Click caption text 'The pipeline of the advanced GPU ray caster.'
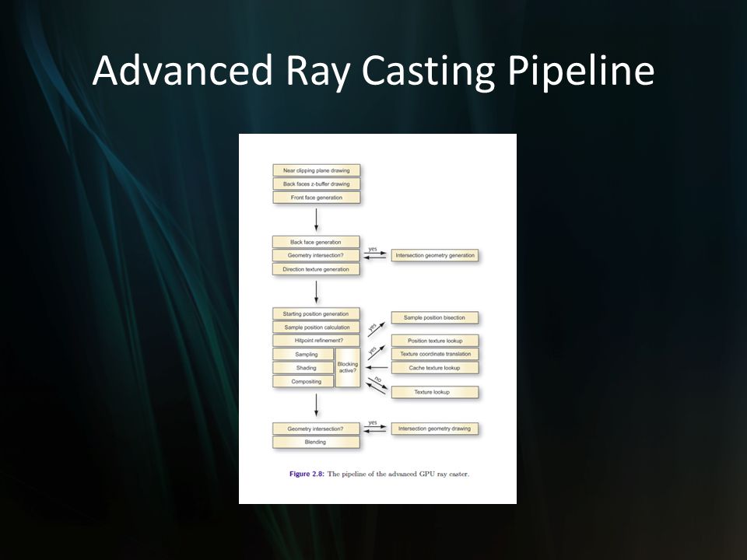Image resolution: width=747 pixels, height=560 pixels. click(x=398, y=474)
